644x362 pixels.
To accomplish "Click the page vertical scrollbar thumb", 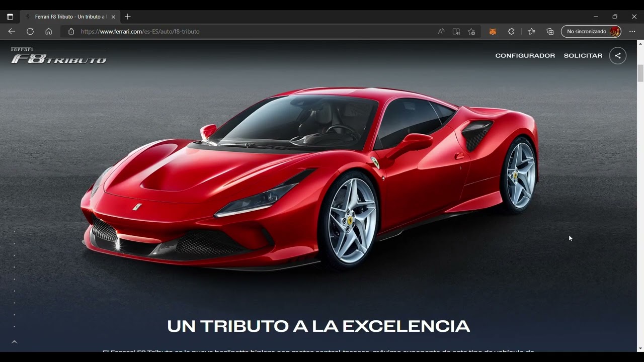I will (x=640, y=73).
